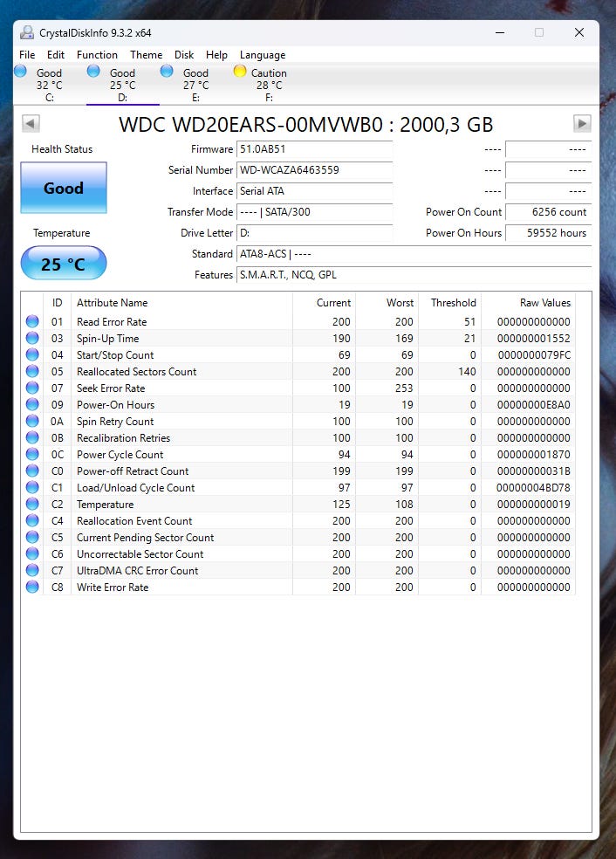Click the Firmware field 51.0AB51

click(314, 149)
